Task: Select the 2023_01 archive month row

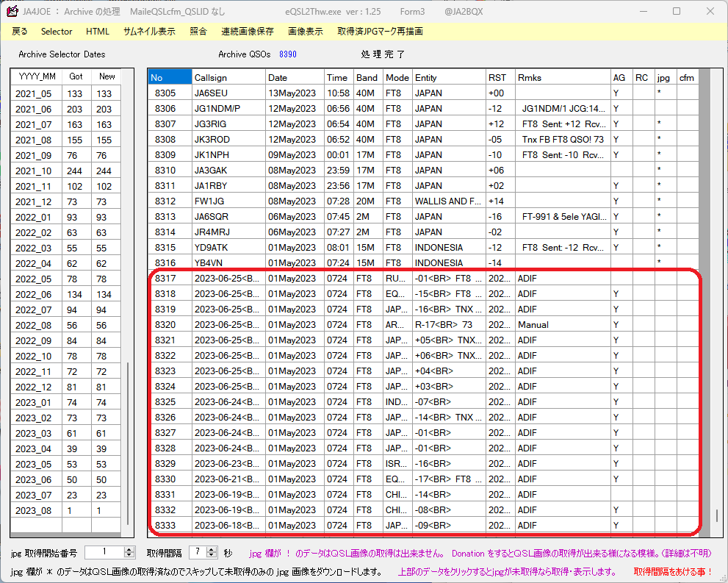Action: pos(66,402)
